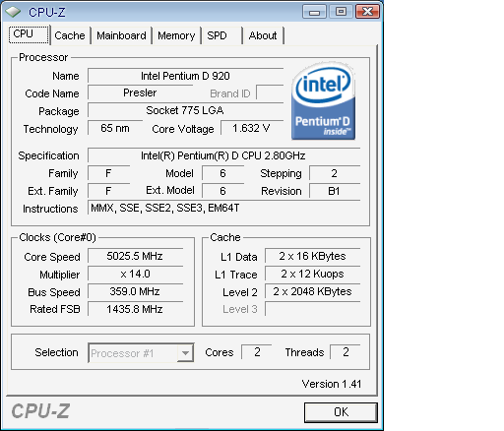Click the package value 'Socket 775 LGA'
This screenshot has width=504, height=431.
point(185,110)
